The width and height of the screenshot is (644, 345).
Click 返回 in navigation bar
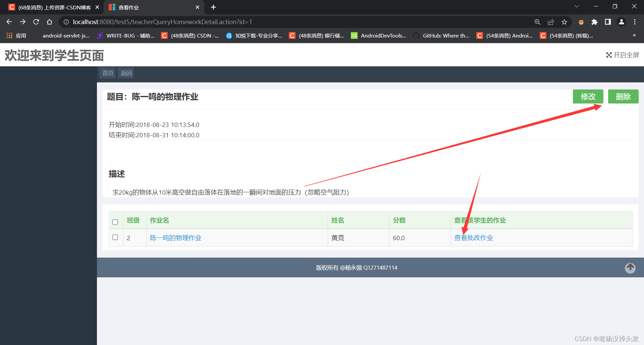tap(126, 73)
